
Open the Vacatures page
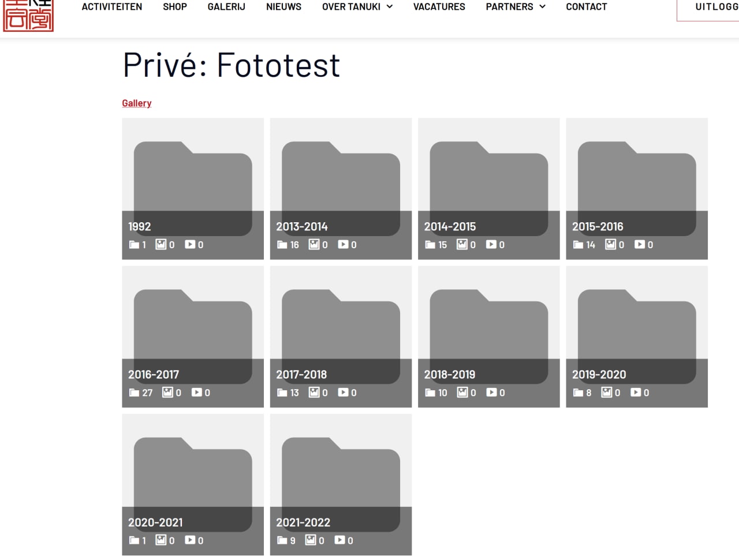pyautogui.click(x=439, y=7)
